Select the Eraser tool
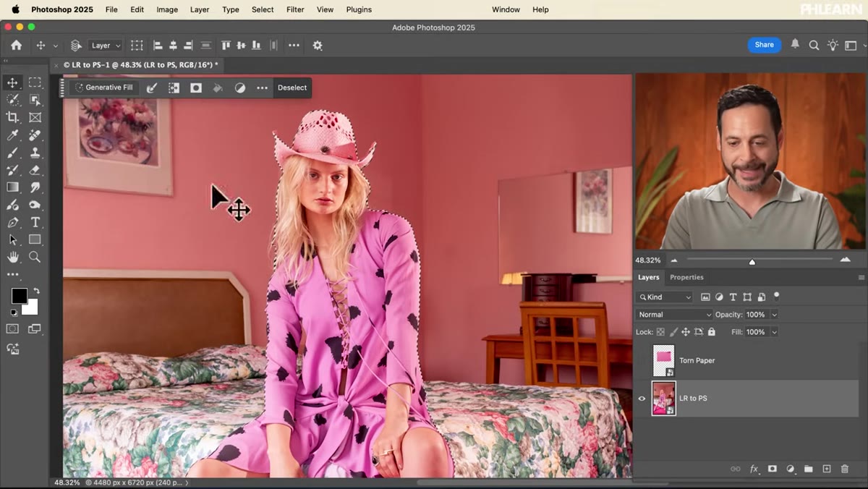 click(x=35, y=170)
